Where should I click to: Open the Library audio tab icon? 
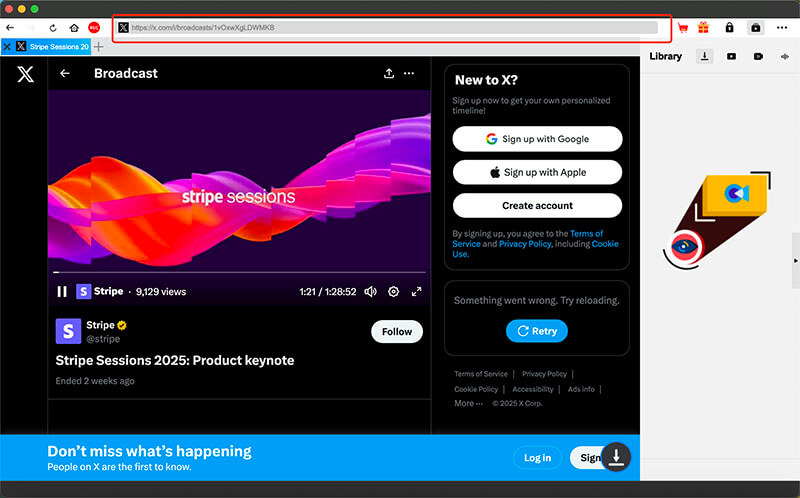tap(785, 56)
